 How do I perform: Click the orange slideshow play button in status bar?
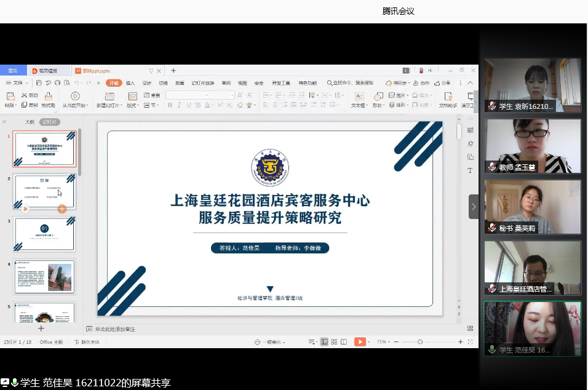click(x=360, y=341)
